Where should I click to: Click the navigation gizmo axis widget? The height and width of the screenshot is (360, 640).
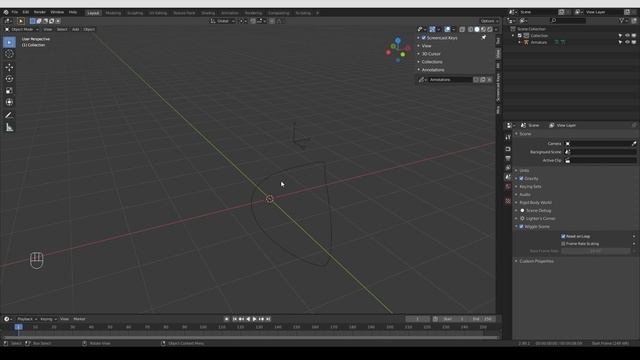pos(398,50)
